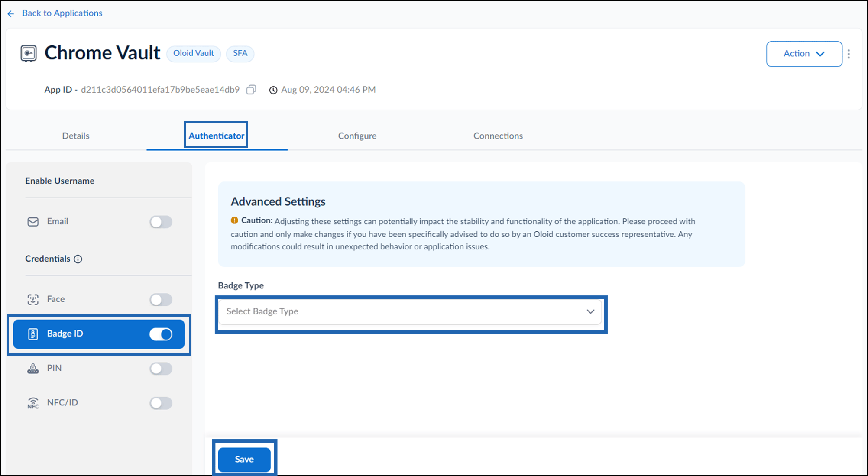Click the Advanced Settings heading
This screenshot has width=868, height=476.
pyautogui.click(x=278, y=201)
